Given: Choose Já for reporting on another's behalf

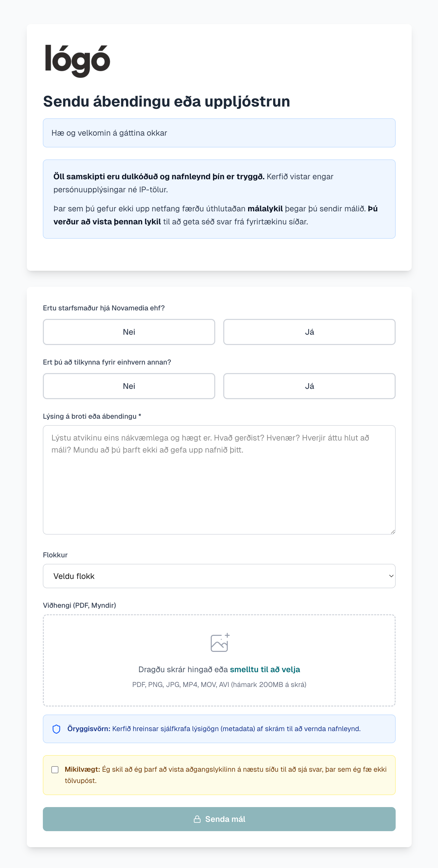Looking at the screenshot, I should 309,386.
